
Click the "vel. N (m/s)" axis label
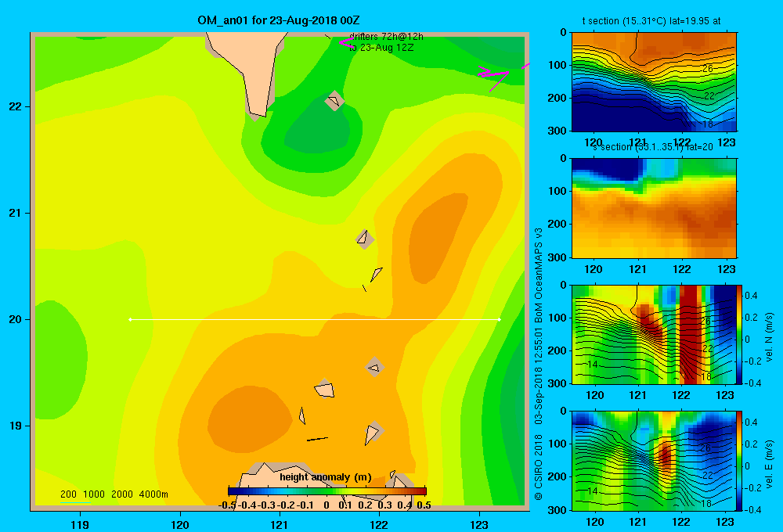click(769, 337)
